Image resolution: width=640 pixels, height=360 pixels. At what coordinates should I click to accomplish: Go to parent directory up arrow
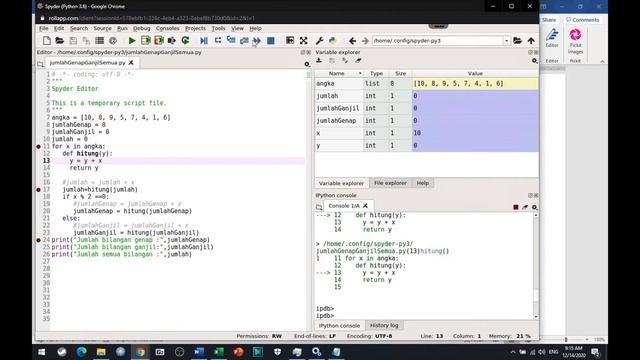[531, 40]
